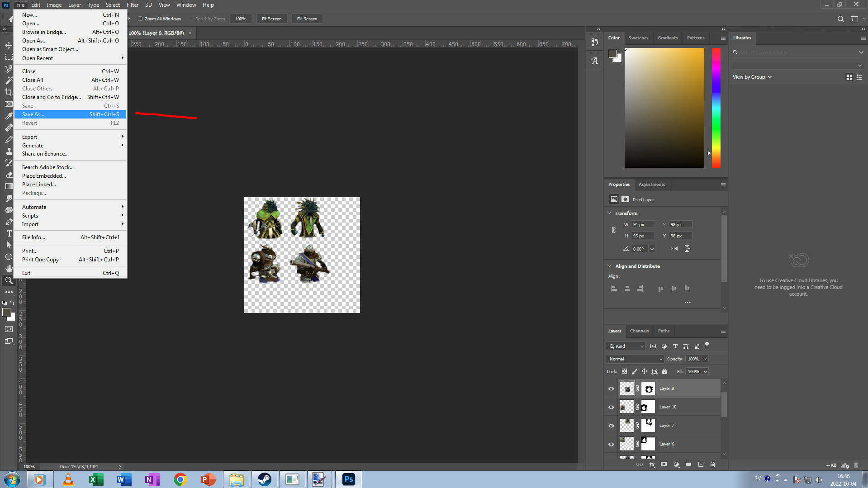Flip layer vertically in Transform
The image size is (868, 488).
pos(687,249)
